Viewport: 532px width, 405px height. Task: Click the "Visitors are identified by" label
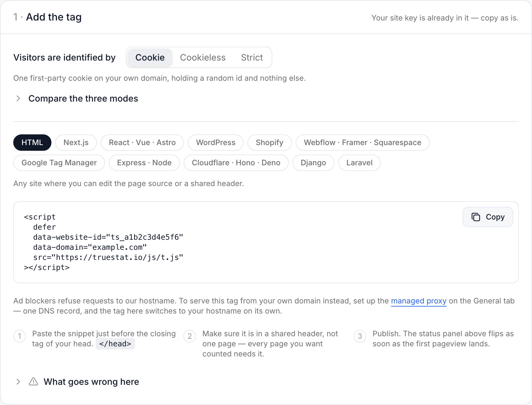(x=64, y=57)
